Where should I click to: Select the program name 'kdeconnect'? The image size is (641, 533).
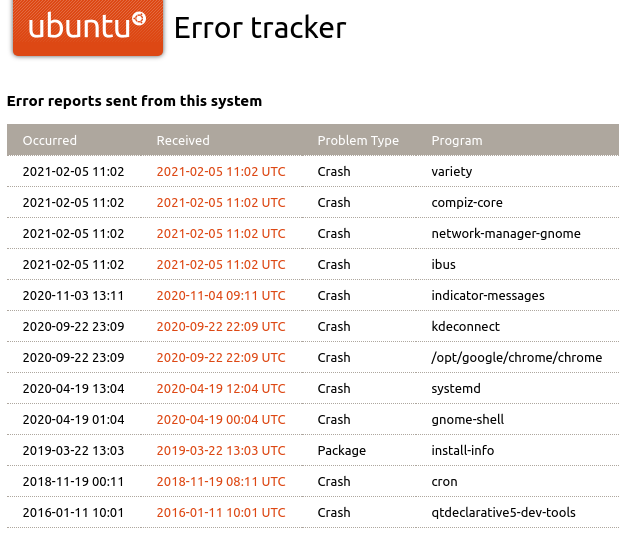coord(466,327)
